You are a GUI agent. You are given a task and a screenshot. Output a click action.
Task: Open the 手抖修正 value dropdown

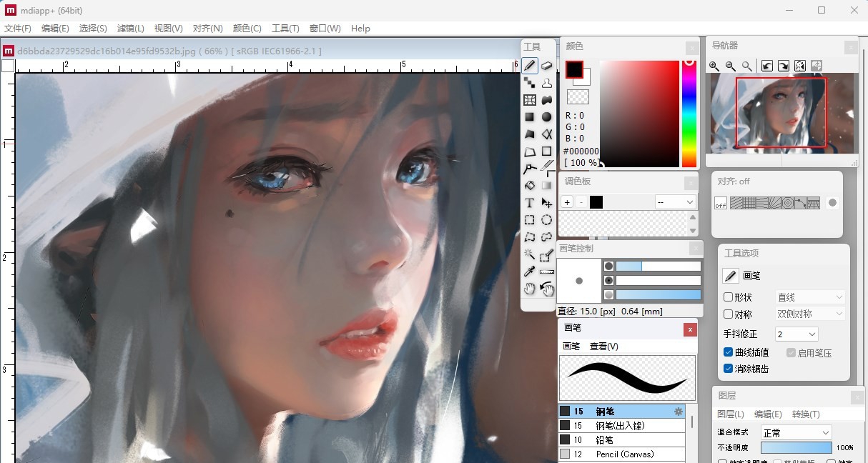(797, 334)
